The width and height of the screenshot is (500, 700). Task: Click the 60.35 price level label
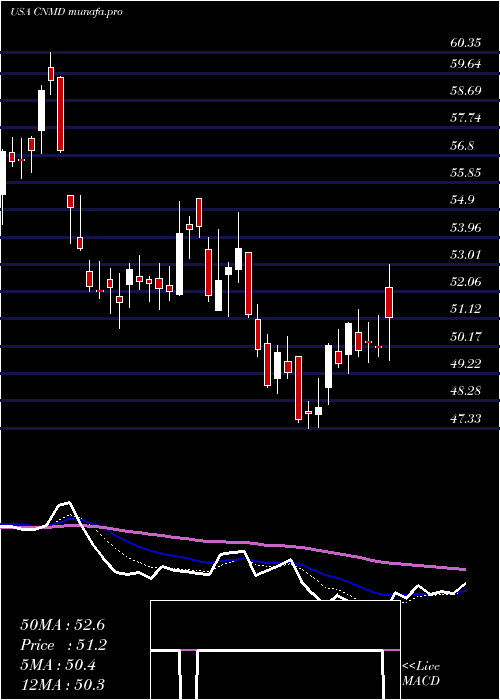[x=466, y=43]
